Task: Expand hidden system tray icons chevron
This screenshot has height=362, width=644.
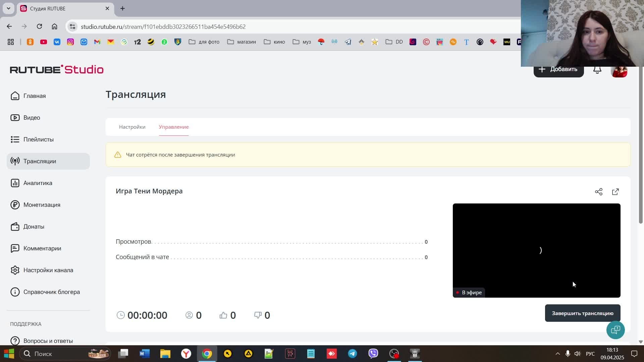Action: 557,354
